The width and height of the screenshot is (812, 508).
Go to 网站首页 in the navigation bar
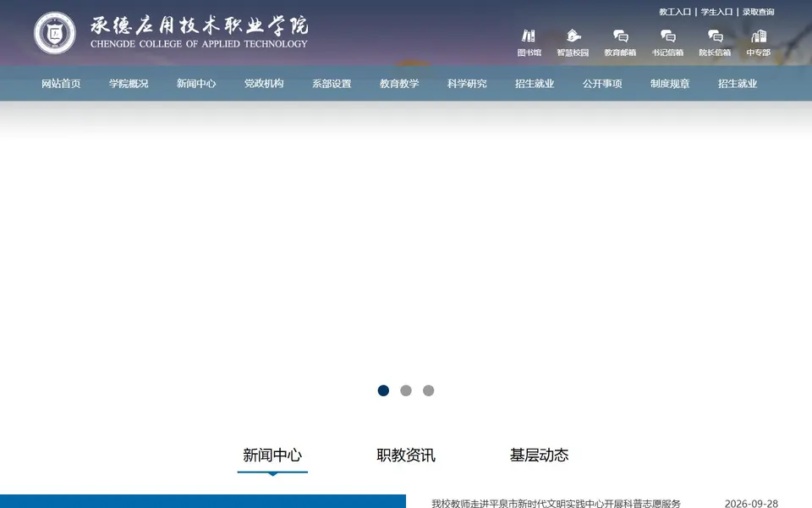pyautogui.click(x=61, y=84)
